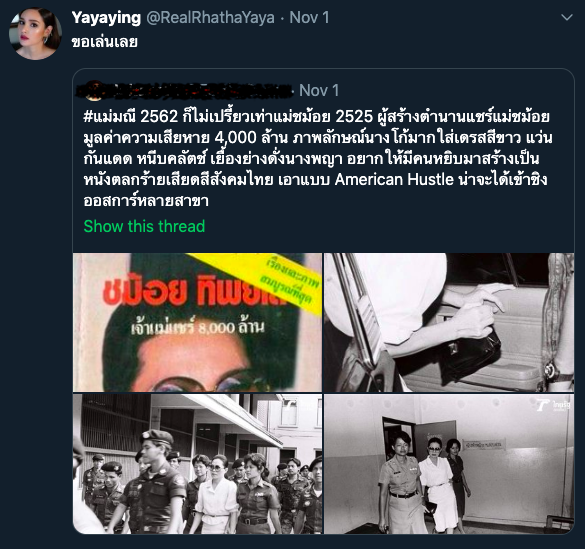
Task: View the hand holding clutch photo
Action: tap(449, 322)
